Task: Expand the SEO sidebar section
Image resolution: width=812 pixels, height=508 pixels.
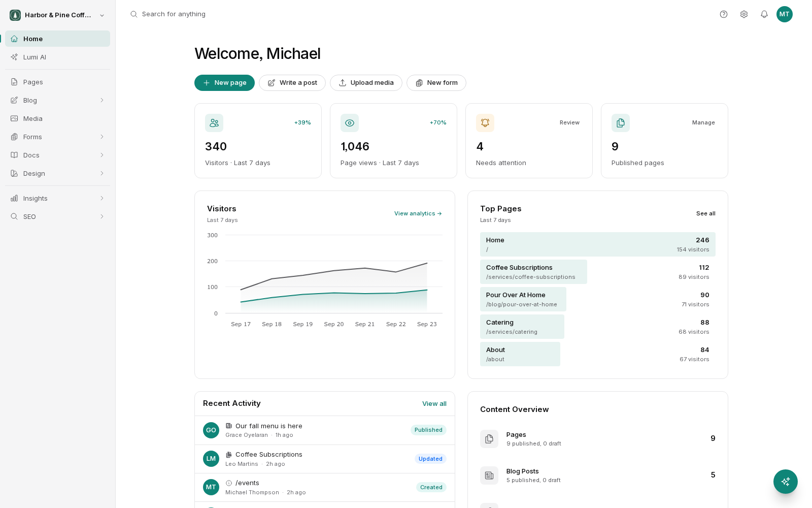Action: [102, 216]
